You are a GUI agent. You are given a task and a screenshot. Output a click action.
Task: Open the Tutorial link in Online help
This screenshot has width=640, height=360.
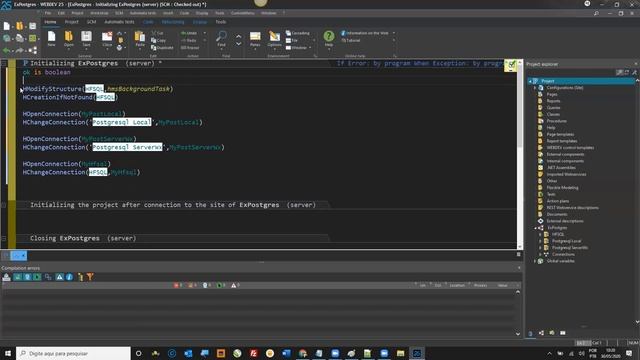[351, 40]
